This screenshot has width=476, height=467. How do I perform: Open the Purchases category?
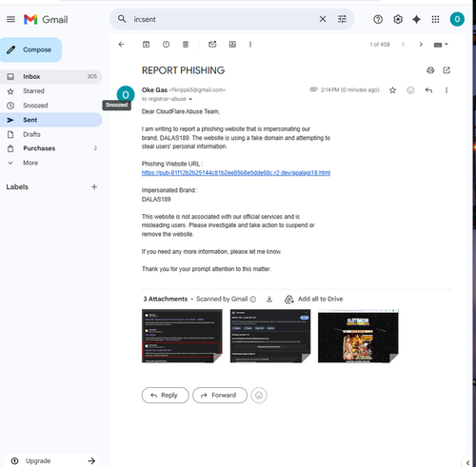[50, 148]
